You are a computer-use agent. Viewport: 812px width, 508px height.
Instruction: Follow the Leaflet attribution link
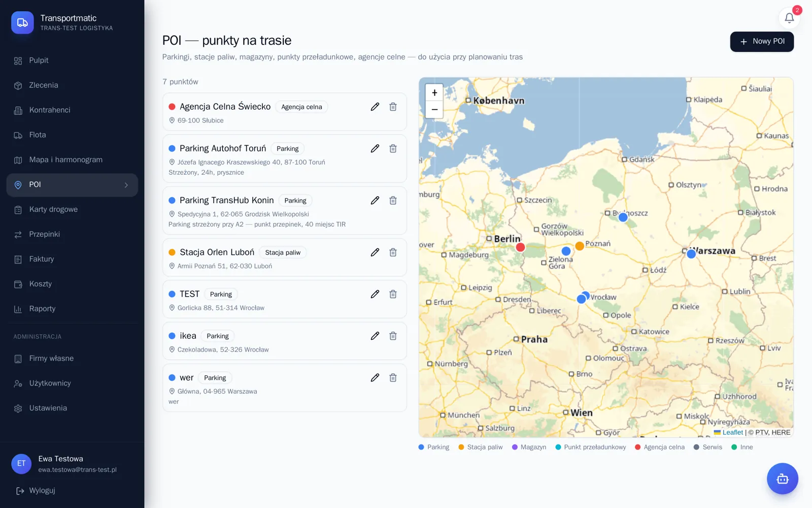[x=728, y=432]
